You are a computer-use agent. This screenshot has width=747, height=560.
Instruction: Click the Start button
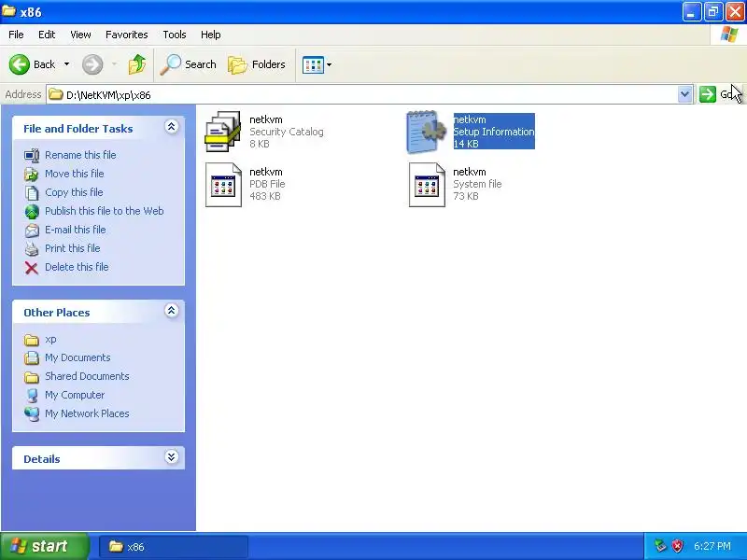point(45,546)
